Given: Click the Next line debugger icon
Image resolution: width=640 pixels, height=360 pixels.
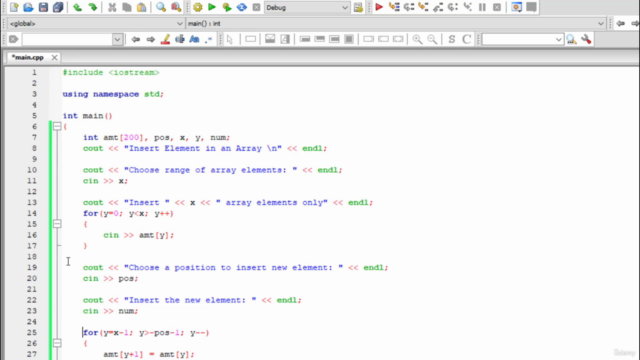Looking at the screenshot, I should tap(409, 7).
